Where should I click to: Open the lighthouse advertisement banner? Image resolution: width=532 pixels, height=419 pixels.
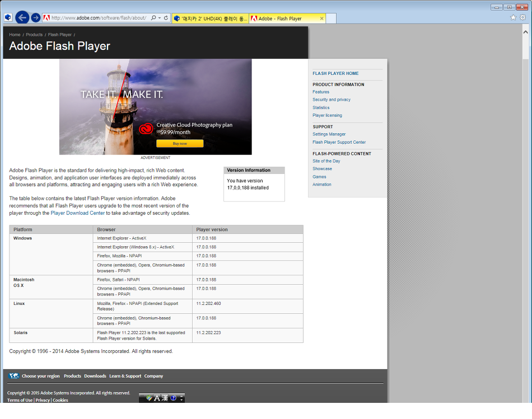[x=155, y=107]
